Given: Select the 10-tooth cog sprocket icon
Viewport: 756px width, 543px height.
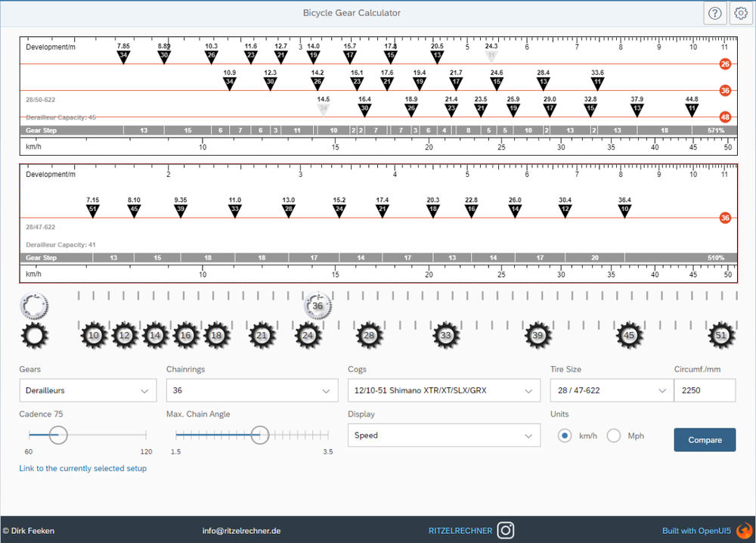Looking at the screenshot, I should click(94, 335).
